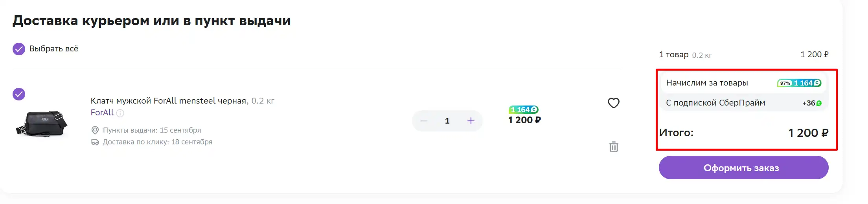Click 'Оформить заказ' button
The height and width of the screenshot is (204, 868).
click(x=744, y=168)
